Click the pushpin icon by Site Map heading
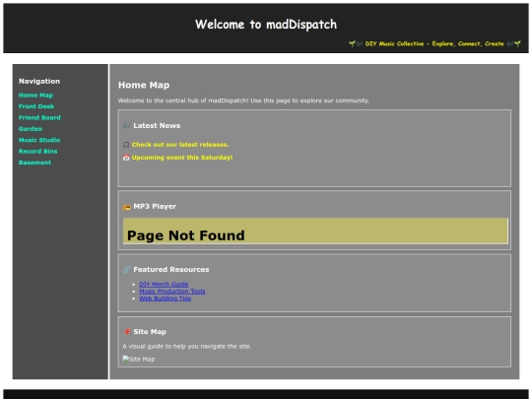This screenshot has height=399, width=532. pyautogui.click(x=126, y=332)
